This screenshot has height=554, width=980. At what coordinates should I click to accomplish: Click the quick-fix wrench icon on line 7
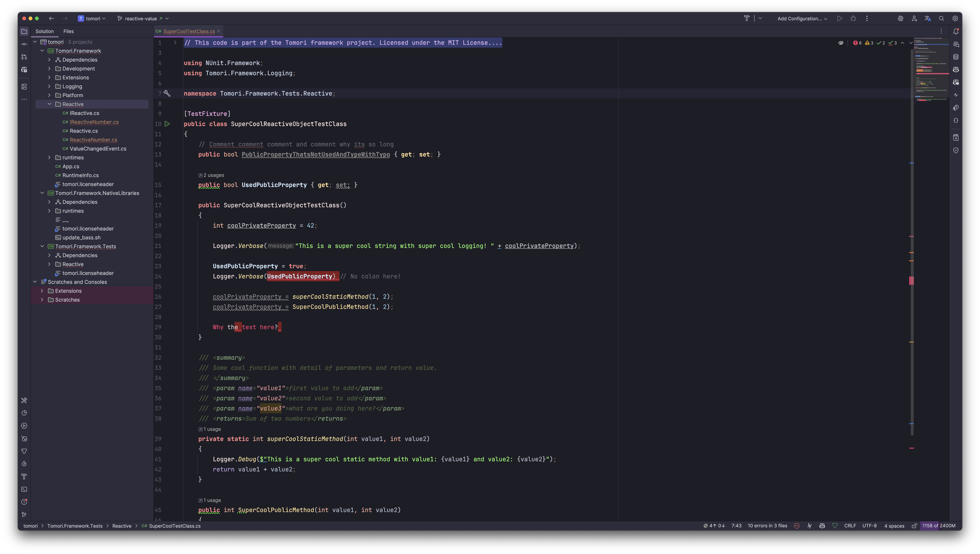click(167, 93)
